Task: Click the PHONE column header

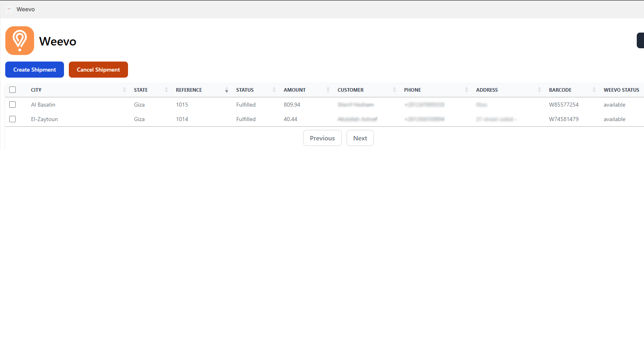Action: click(413, 90)
